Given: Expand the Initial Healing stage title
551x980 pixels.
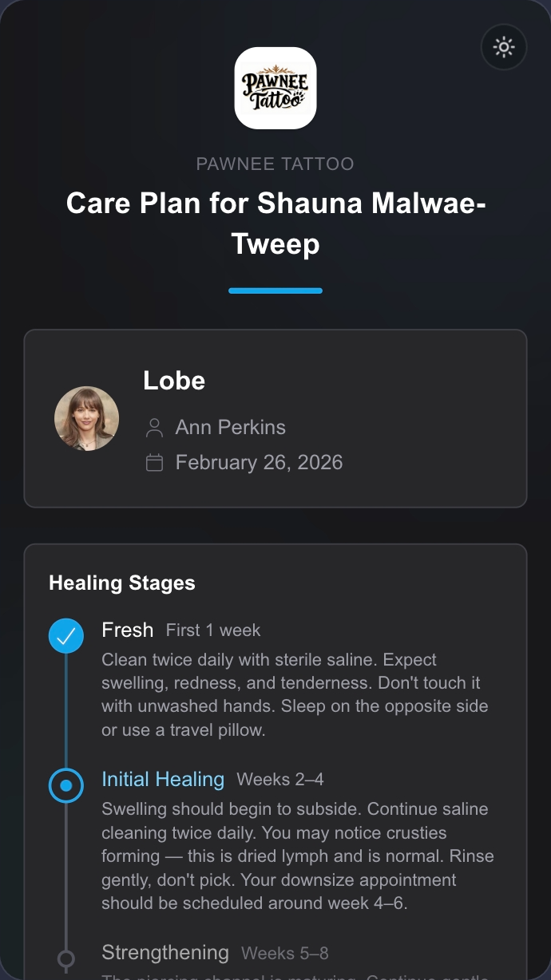Looking at the screenshot, I should tap(163, 779).
